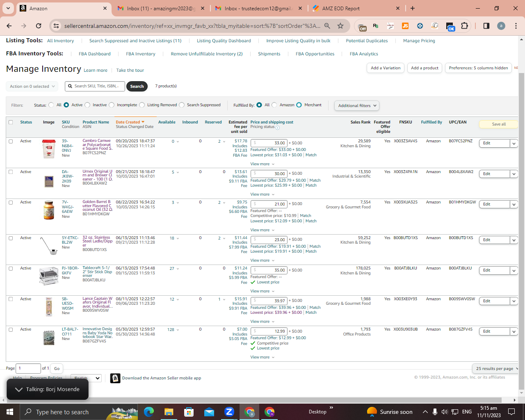The width and height of the screenshot is (525, 420).
Task: Select the Search Suppressed status filter
Action: point(182,105)
